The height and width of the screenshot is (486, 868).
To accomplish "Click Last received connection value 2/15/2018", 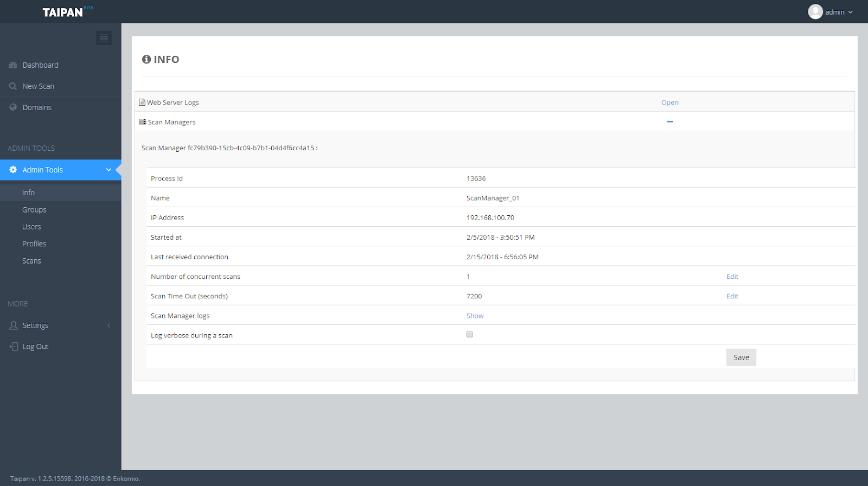I will (502, 257).
